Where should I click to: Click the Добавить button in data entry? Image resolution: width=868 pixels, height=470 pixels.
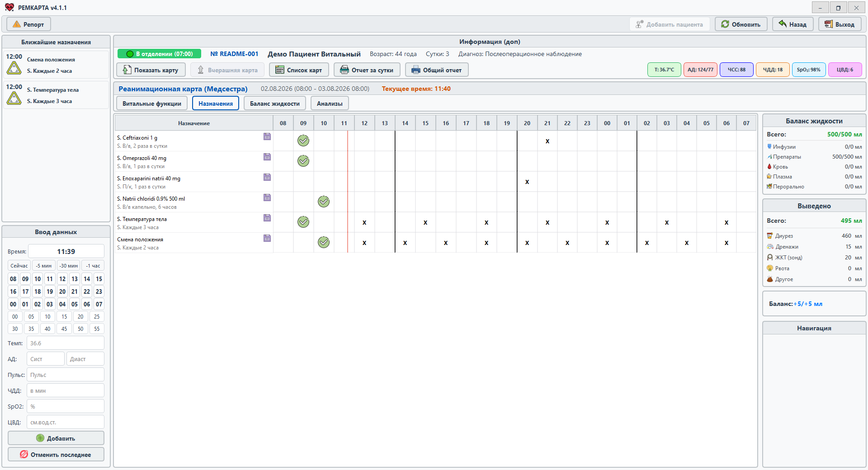tap(56, 438)
